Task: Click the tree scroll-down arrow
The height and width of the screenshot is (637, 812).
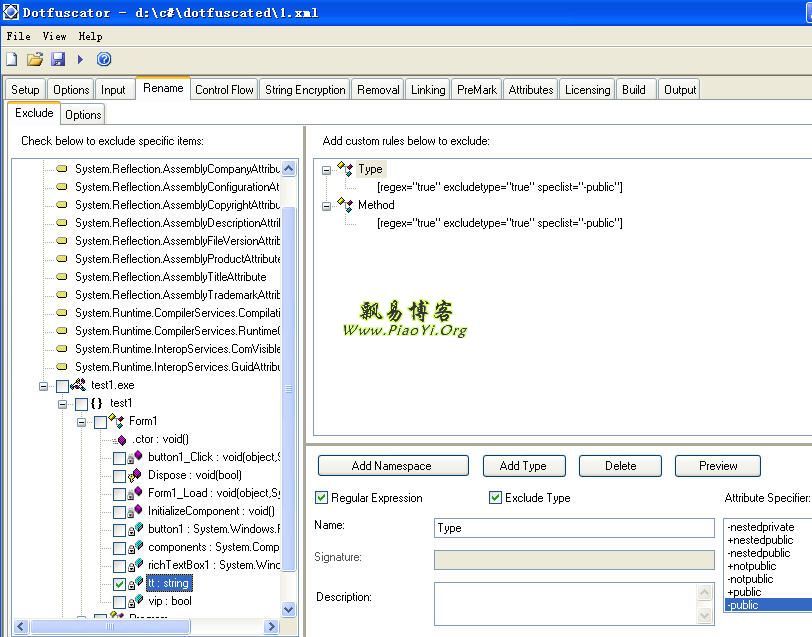Action: [x=289, y=610]
